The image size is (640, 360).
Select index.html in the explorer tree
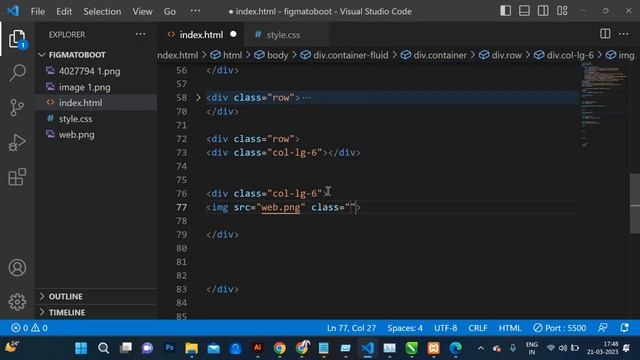point(80,103)
